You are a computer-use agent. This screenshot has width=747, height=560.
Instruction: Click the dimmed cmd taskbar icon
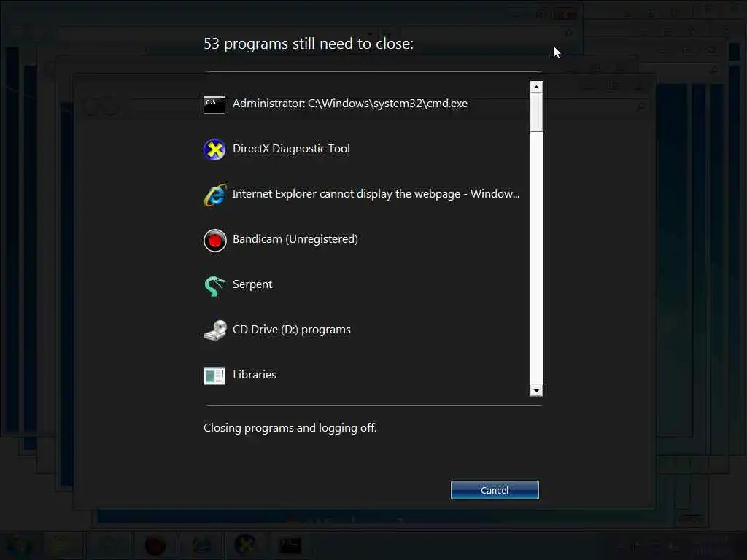click(x=290, y=545)
